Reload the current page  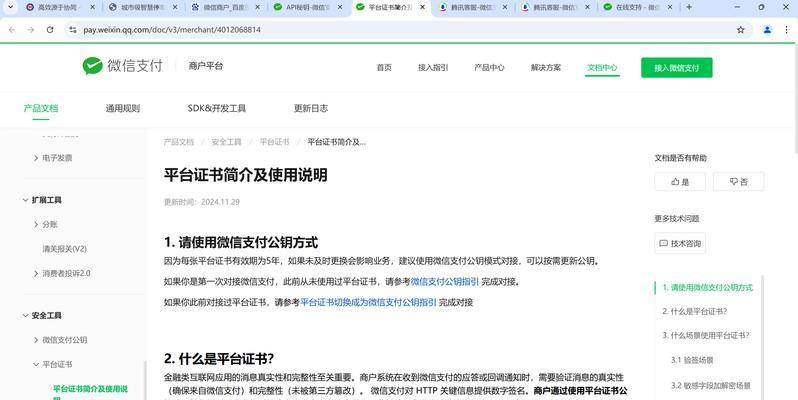point(50,30)
